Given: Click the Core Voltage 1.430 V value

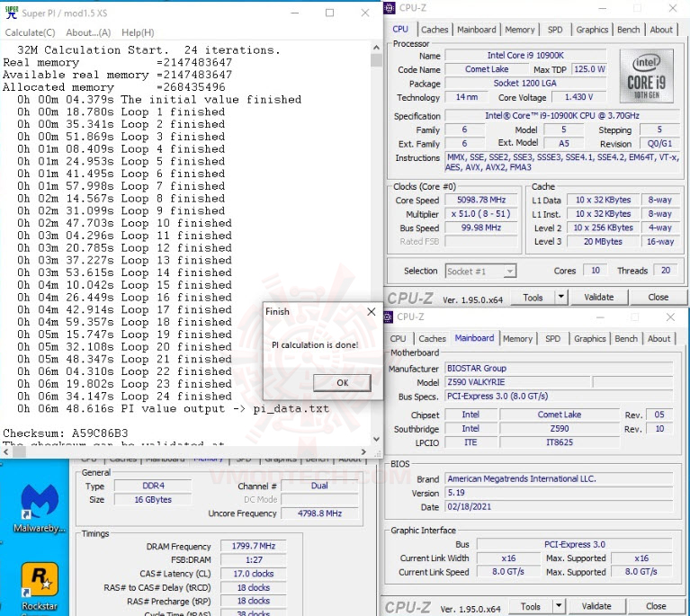Looking at the screenshot, I should click(x=578, y=97).
